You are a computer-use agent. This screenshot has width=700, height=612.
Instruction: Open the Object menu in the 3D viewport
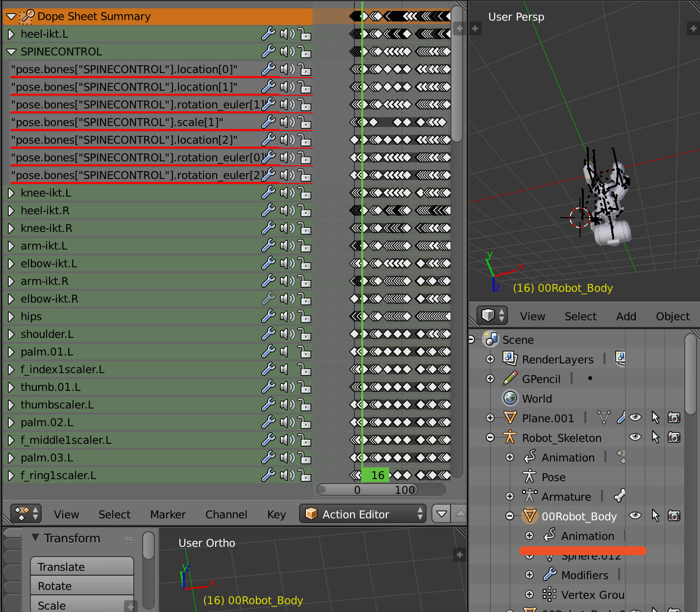click(x=672, y=316)
